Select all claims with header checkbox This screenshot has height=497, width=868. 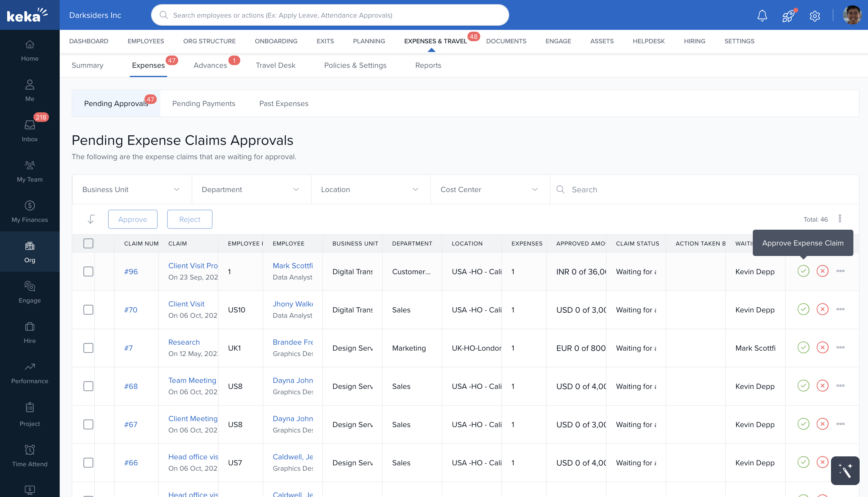pyautogui.click(x=88, y=243)
